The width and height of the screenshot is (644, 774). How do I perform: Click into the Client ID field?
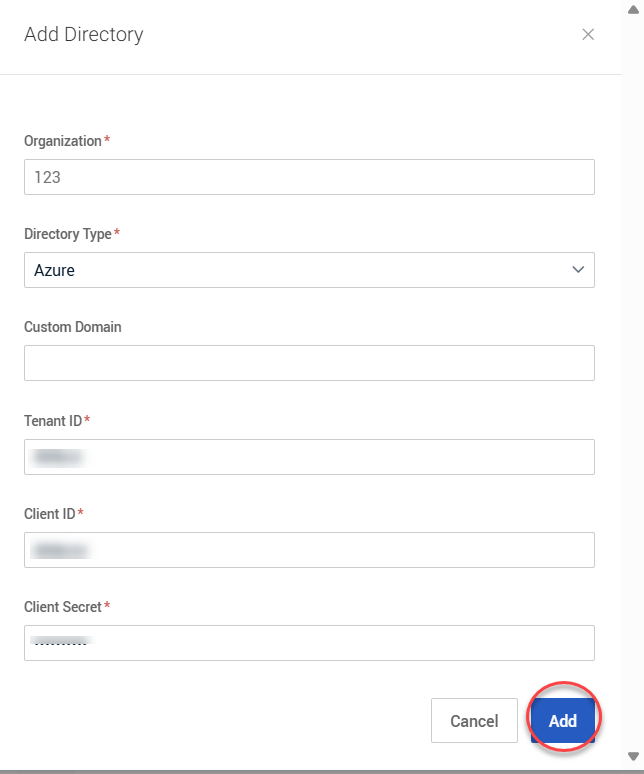(x=309, y=550)
